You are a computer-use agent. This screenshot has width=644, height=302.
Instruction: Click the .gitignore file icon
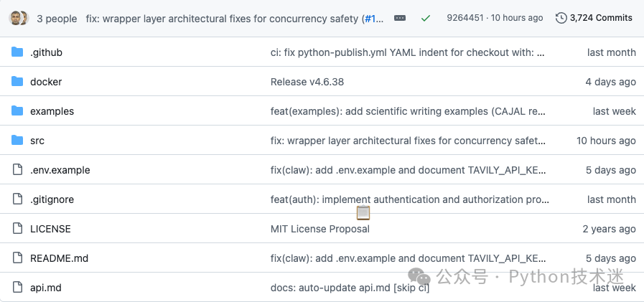[17, 199]
